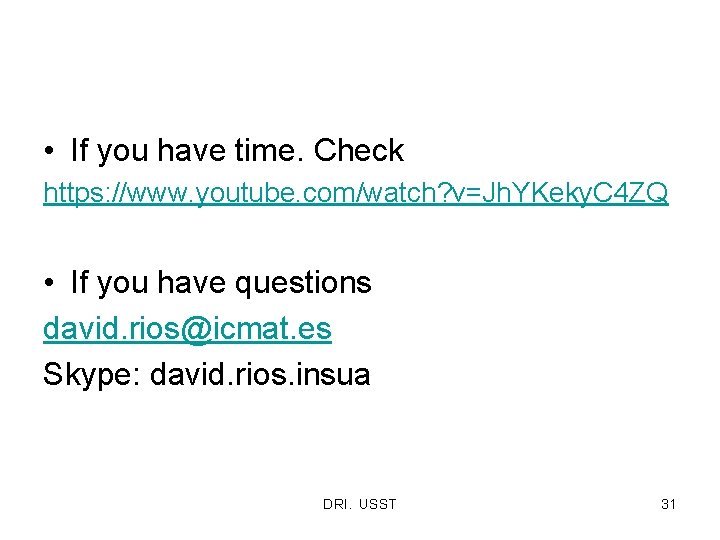Click the 'If you have questions' text
Image resolution: width=720 pixels, height=540 pixels.
220,284
